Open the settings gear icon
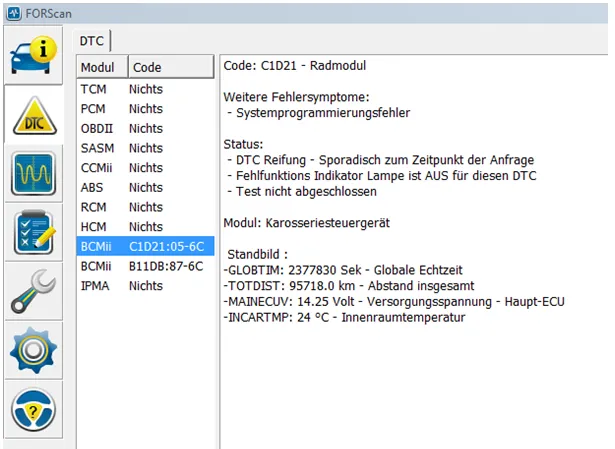Viewport: 615px width, 449px height. click(32, 350)
